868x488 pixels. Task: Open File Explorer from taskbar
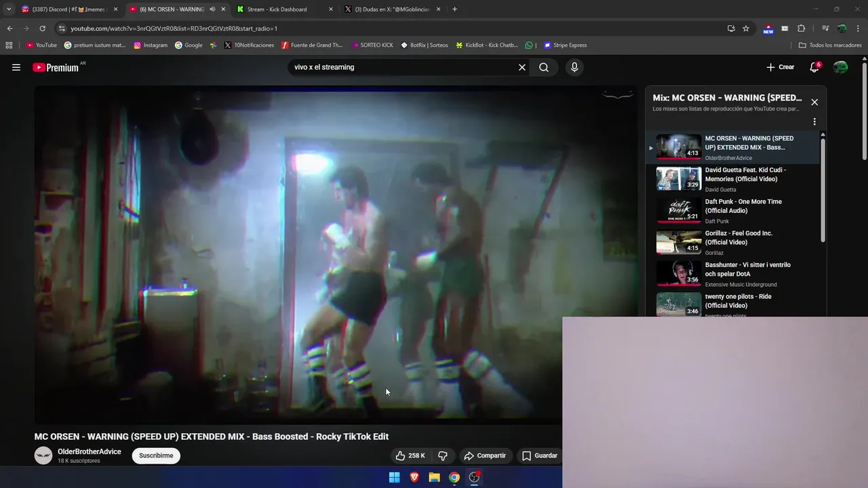tap(434, 477)
